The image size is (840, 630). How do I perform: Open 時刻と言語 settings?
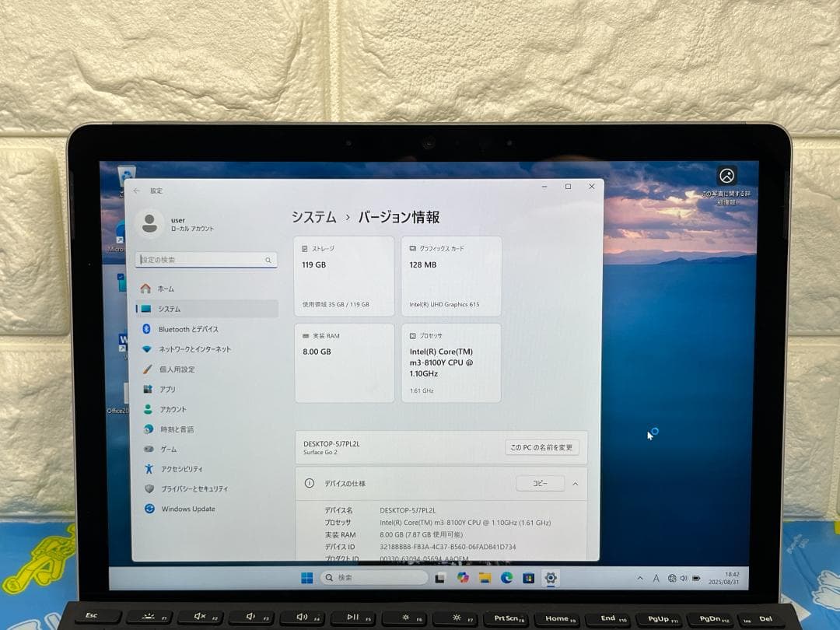pos(177,429)
